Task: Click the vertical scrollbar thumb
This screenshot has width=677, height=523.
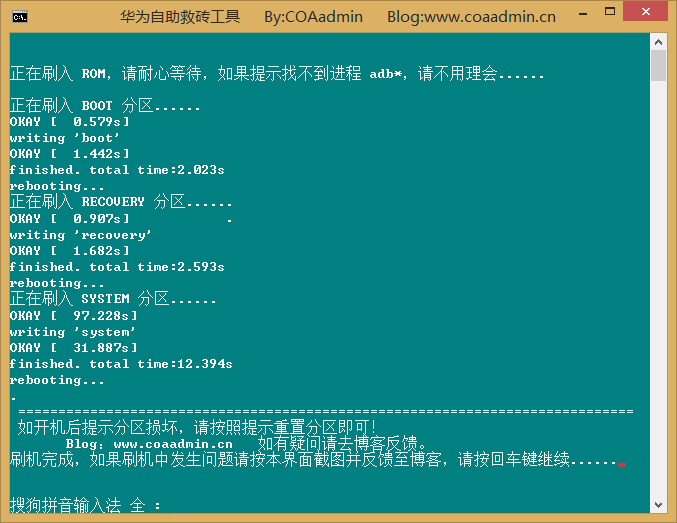Action: pos(658,66)
